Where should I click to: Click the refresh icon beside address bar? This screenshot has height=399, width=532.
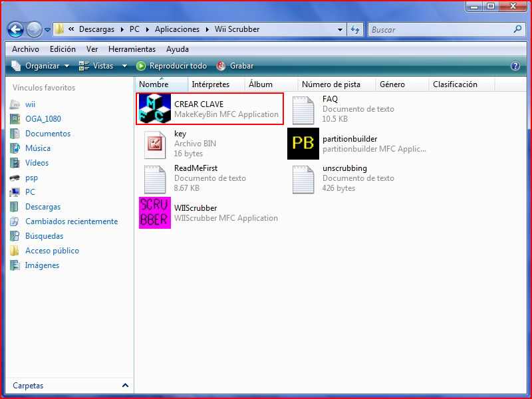(355, 29)
